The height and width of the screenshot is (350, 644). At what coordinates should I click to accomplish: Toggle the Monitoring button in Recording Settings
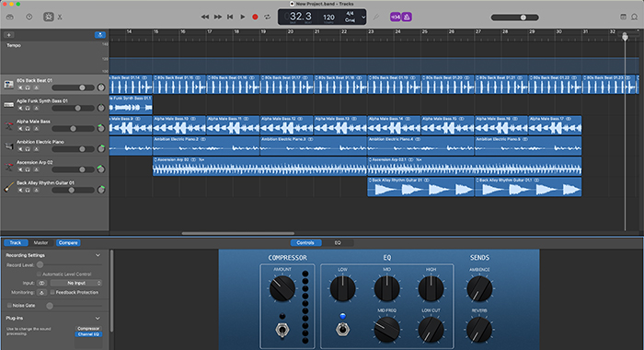tap(41, 292)
